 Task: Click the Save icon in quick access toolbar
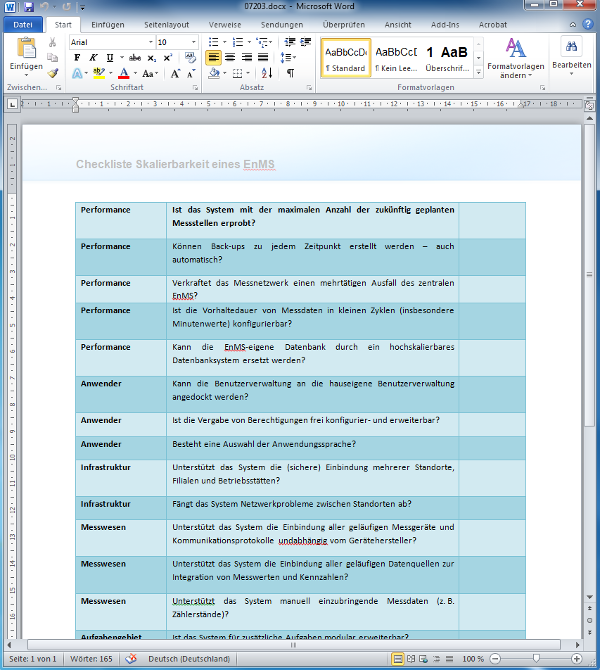coord(28,7)
